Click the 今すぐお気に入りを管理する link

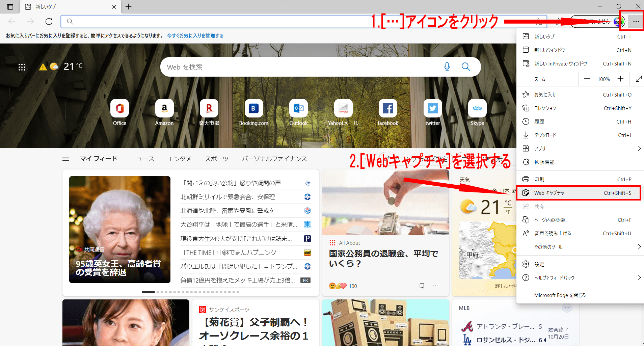195,36
